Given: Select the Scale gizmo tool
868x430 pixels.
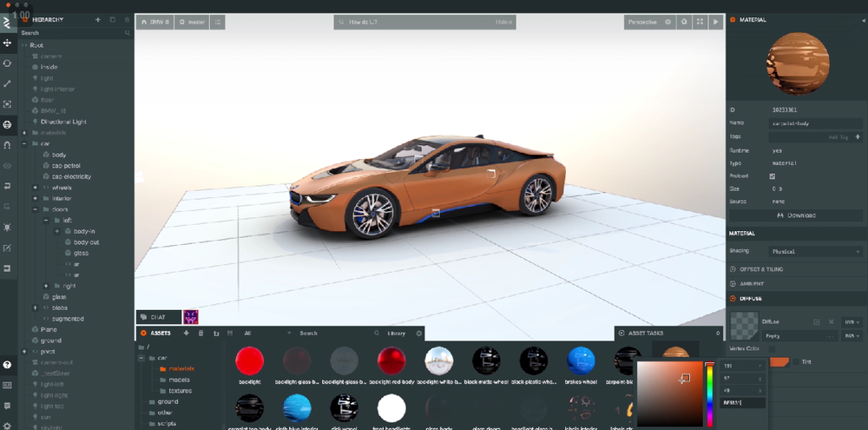Looking at the screenshot, I should tap(7, 83).
